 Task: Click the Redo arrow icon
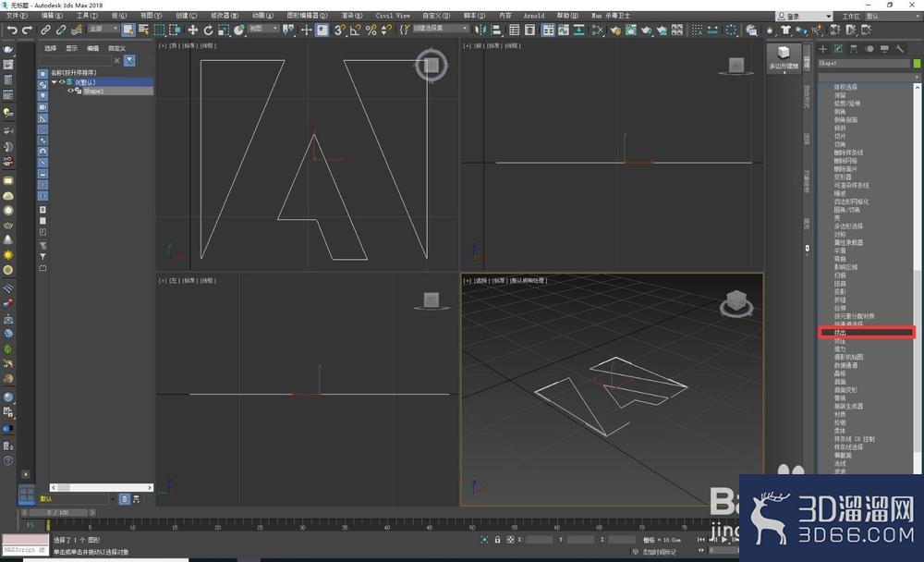[27, 31]
